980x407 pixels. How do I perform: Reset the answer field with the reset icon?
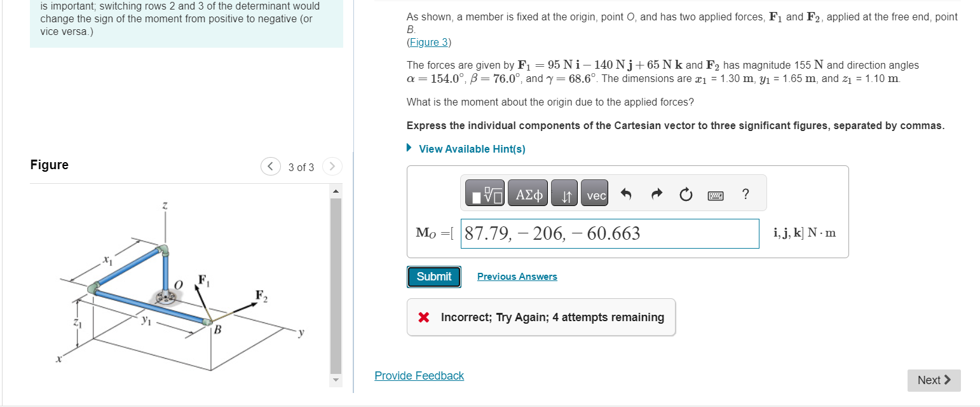tap(686, 193)
